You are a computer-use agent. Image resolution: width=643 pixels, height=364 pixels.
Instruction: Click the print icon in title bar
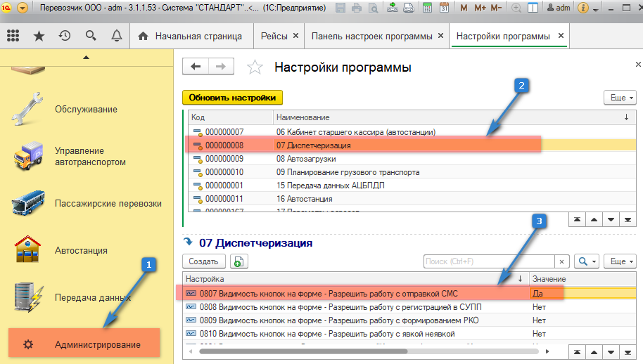[357, 8]
